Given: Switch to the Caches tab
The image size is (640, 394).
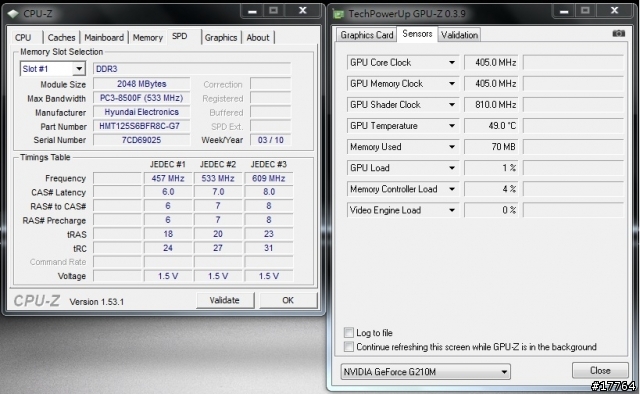Looking at the screenshot, I should click(x=62, y=38).
